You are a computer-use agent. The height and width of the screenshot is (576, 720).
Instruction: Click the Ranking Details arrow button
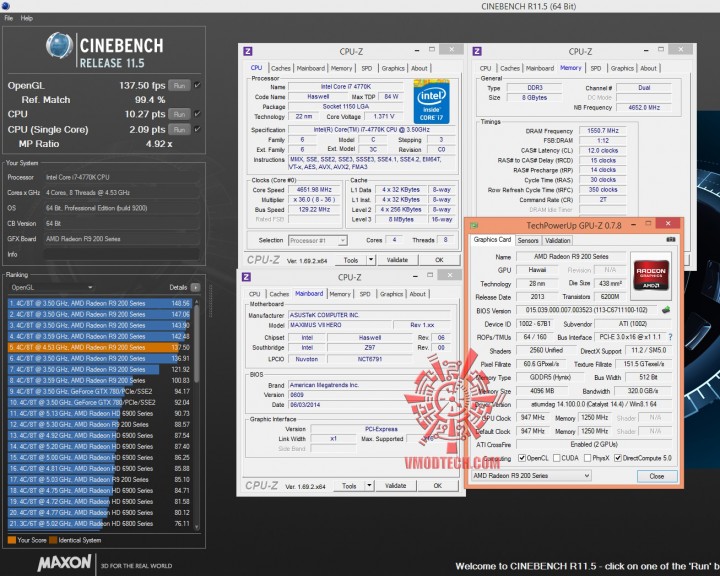point(195,287)
